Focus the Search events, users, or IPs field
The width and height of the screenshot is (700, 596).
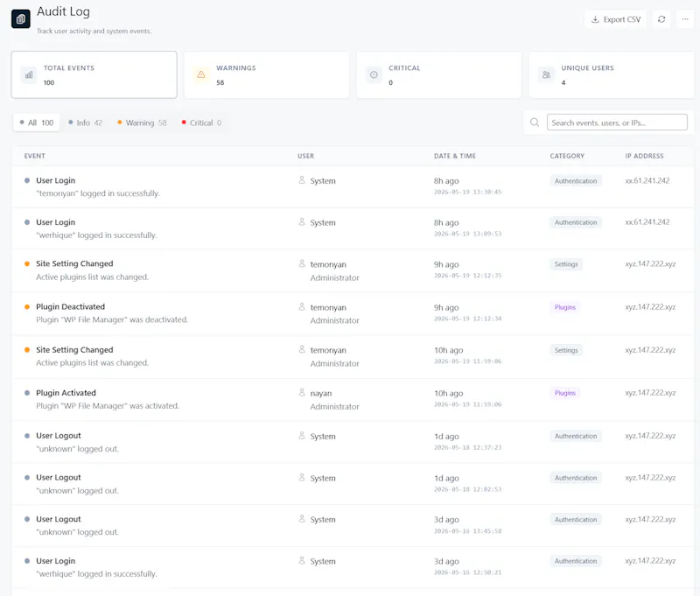point(617,123)
